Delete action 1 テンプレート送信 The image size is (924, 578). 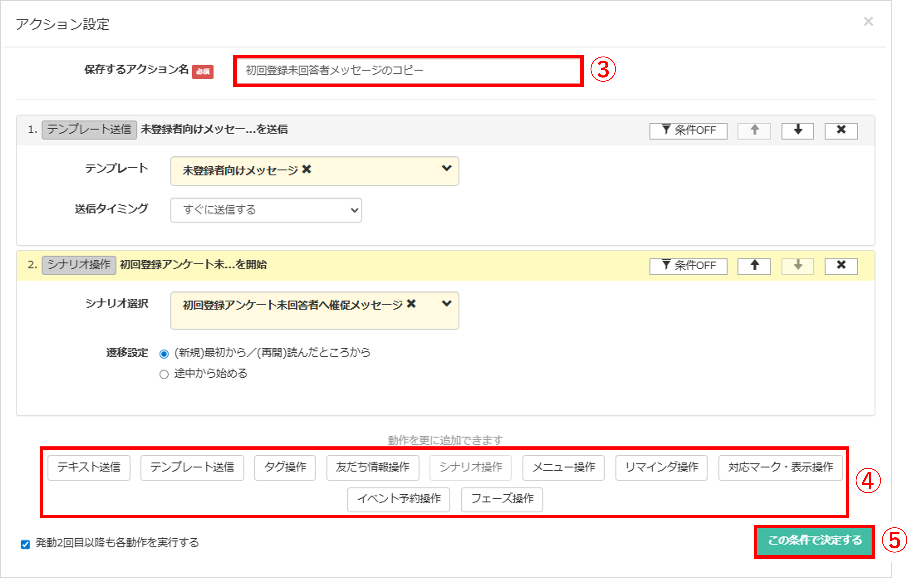tap(841, 131)
